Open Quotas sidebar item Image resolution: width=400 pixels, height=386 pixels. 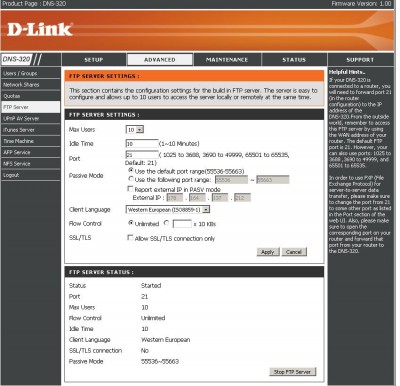[x=30, y=96]
